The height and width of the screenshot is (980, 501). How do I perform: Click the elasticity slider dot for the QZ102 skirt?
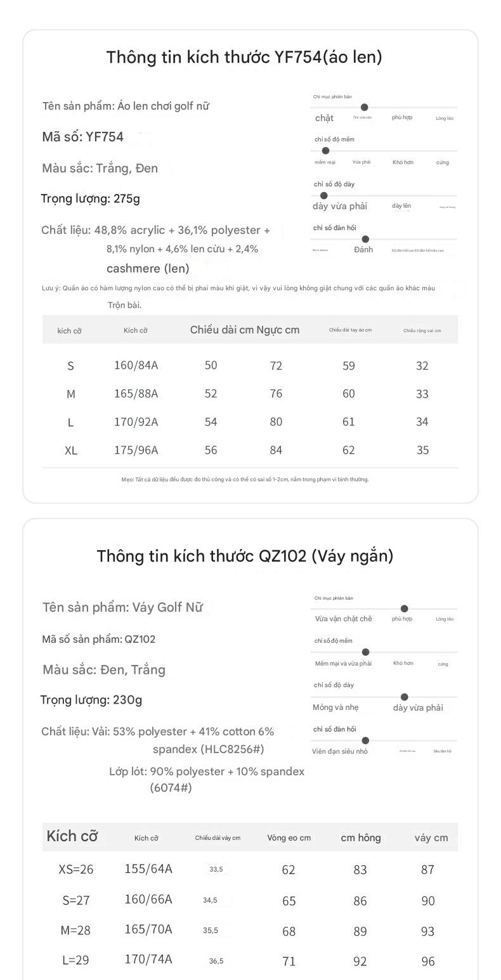pyautogui.click(x=365, y=740)
